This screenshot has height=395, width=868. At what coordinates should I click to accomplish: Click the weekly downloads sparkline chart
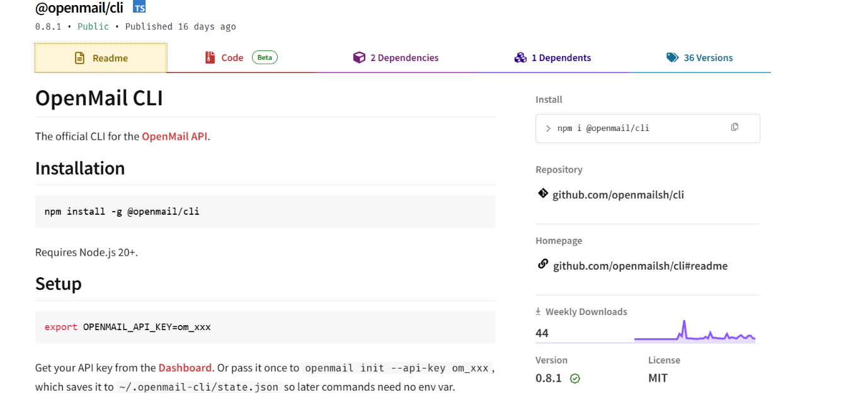(695, 331)
